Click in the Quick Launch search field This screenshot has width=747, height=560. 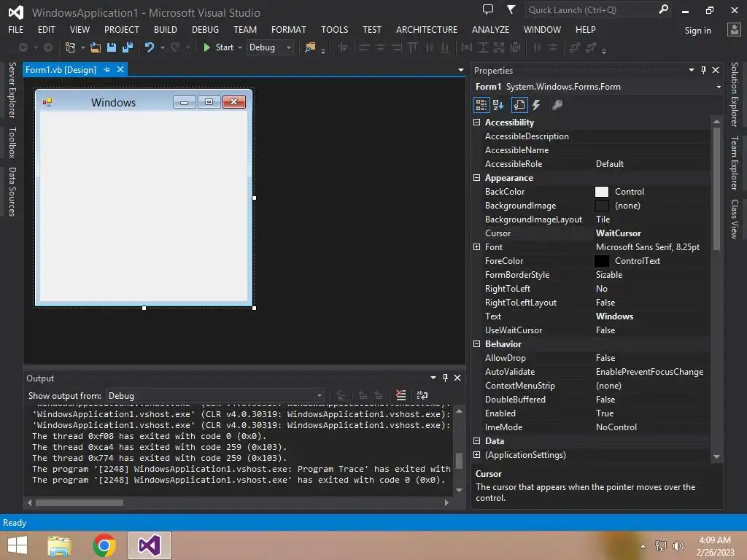[x=591, y=9]
